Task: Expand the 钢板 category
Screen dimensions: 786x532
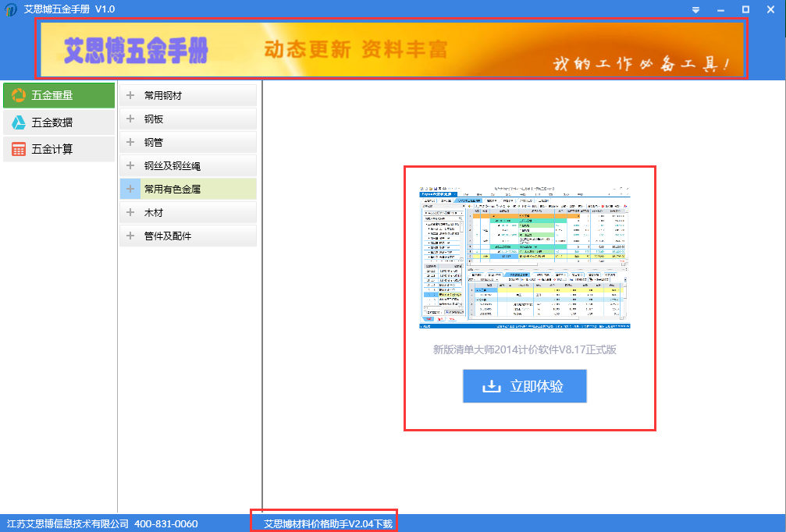Action: [153, 119]
